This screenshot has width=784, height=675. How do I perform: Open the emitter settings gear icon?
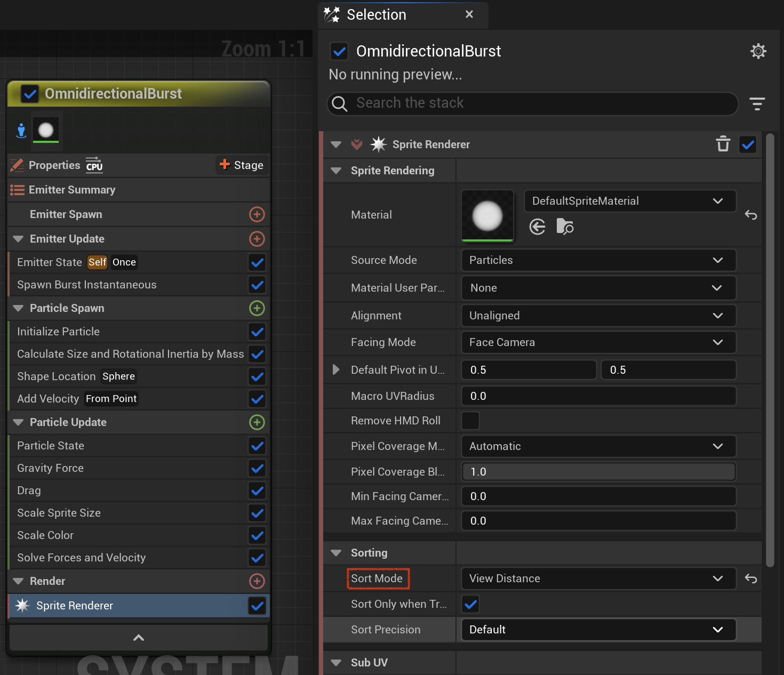click(758, 51)
